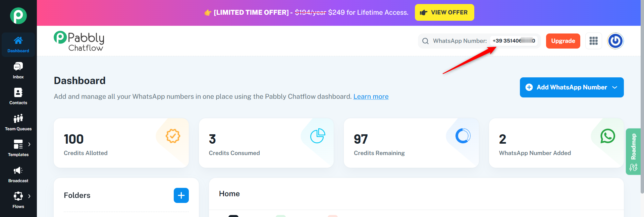This screenshot has width=644, height=217.
Task: Open the Inbox from the sidebar
Action: pyautogui.click(x=18, y=71)
